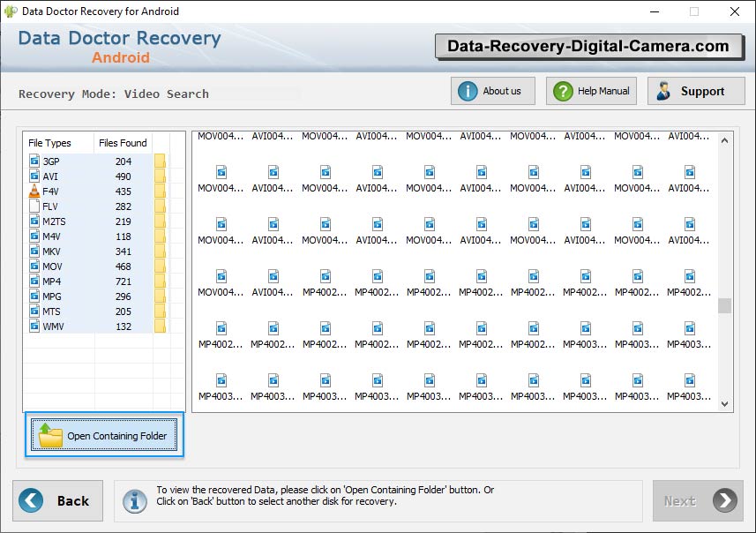Click the yellow folder marker in the FLV row
756x533 pixels.
click(160, 206)
